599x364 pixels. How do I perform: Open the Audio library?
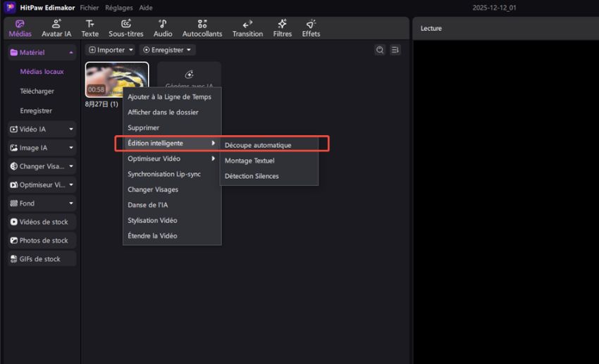(x=163, y=28)
